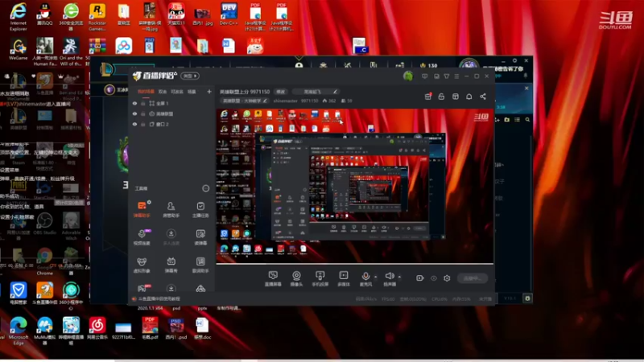Toggle lock on 窗口 2 source
Screen dimensions: 644x362
click(x=143, y=124)
